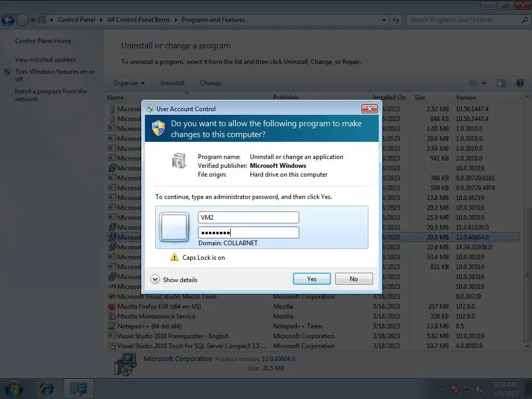Click the search magnifier icon
The image size is (532, 399).
[525, 20]
